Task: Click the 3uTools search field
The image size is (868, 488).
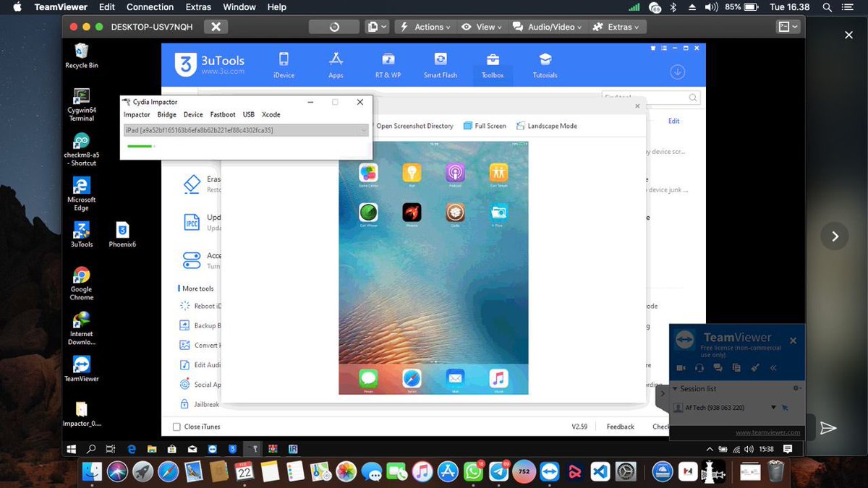Action: point(650,98)
